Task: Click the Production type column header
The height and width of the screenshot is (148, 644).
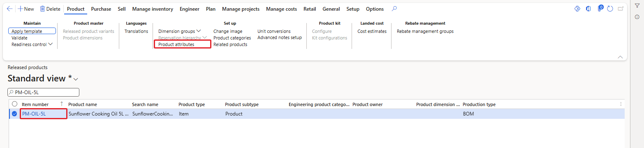Action: (479, 104)
